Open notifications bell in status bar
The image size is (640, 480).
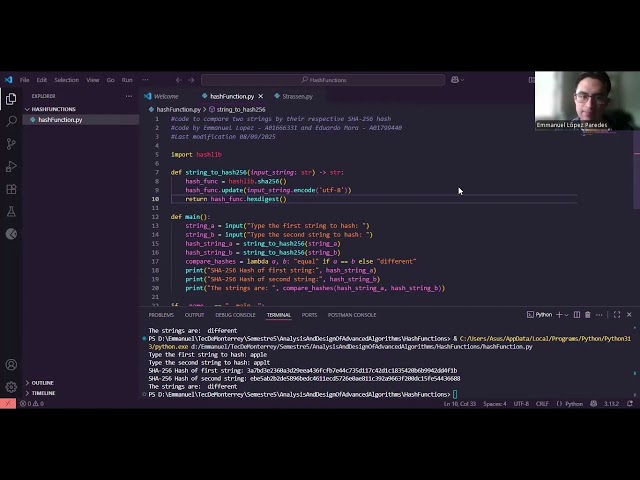click(630, 404)
